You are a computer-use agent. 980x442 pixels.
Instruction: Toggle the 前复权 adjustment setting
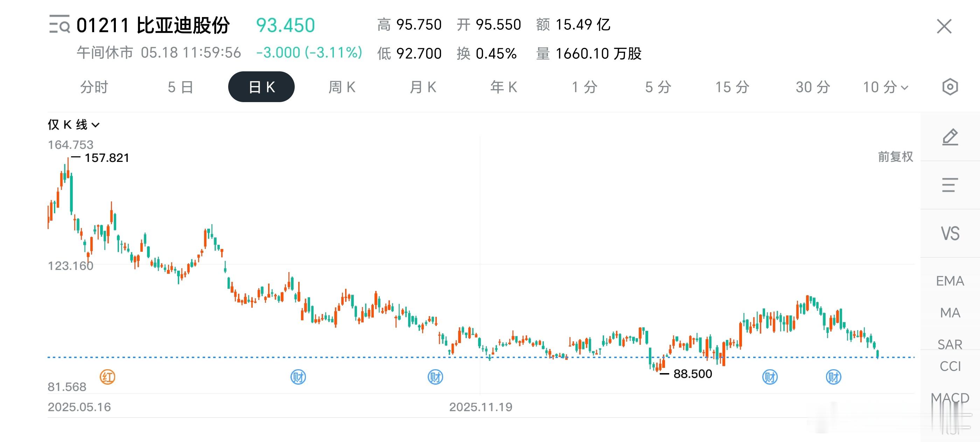click(895, 157)
